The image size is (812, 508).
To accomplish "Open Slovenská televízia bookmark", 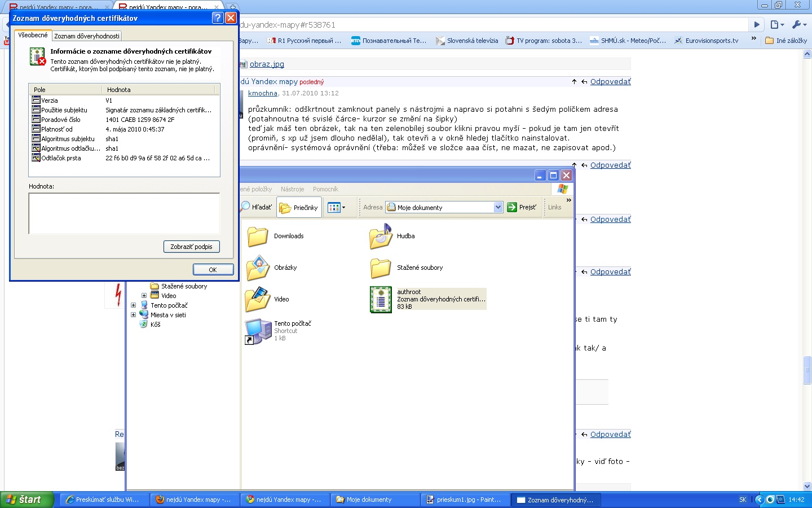I will click(x=467, y=41).
